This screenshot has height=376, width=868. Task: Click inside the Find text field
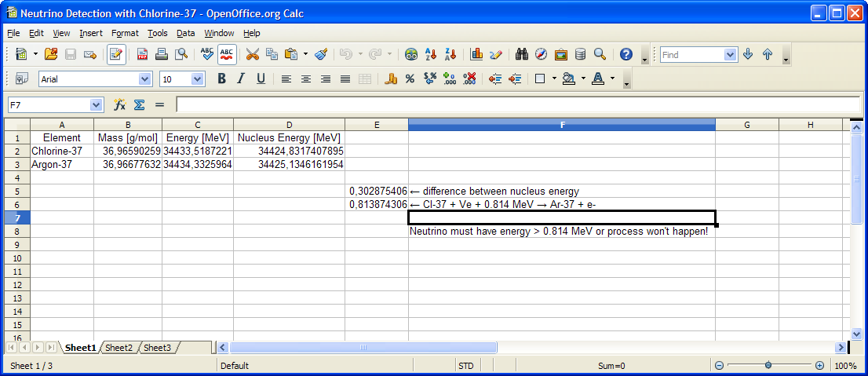point(691,55)
